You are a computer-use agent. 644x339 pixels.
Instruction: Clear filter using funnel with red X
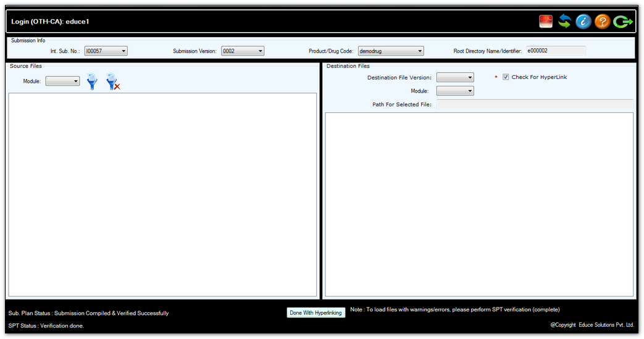(112, 82)
